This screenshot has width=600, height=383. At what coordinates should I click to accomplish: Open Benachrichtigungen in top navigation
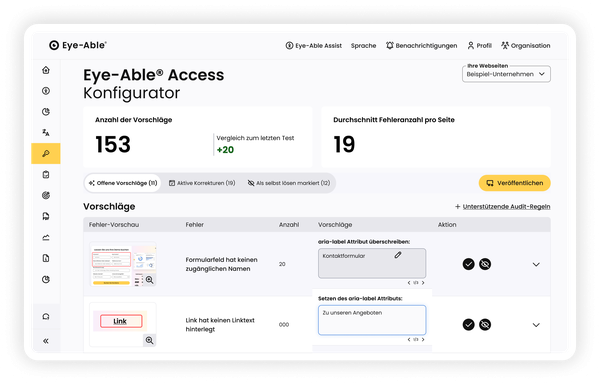(422, 46)
